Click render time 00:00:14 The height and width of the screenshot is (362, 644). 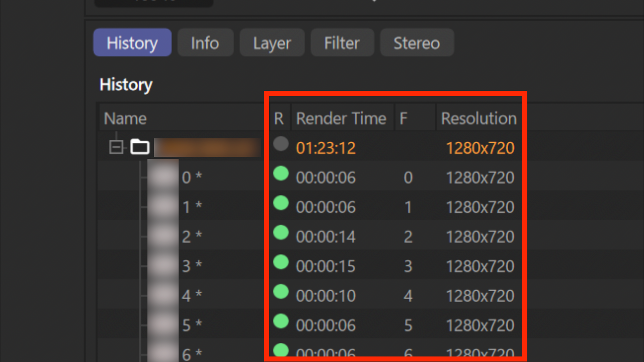[x=326, y=236]
